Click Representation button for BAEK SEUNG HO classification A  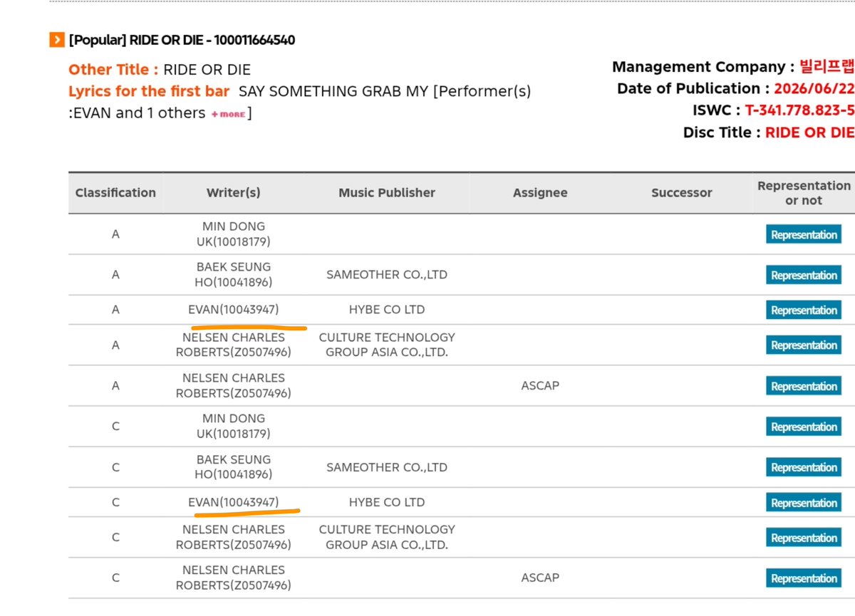coord(804,275)
